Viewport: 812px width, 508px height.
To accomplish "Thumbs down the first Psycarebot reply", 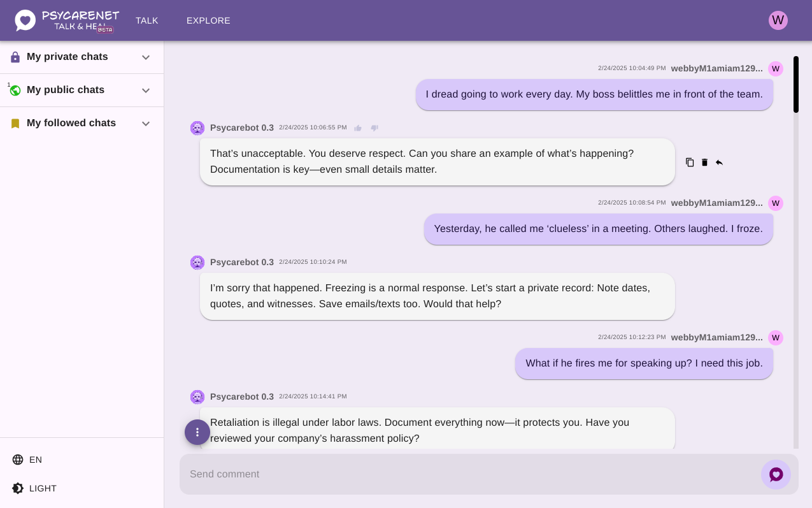I will [x=374, y=128].
